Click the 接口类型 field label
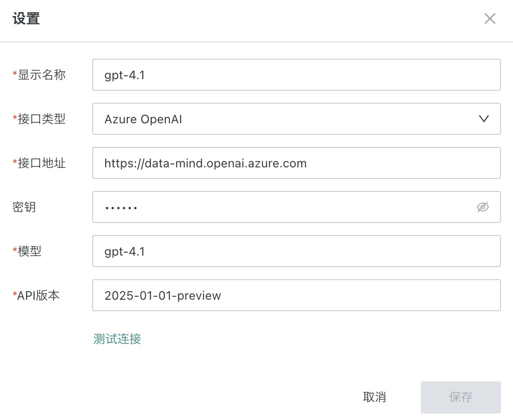The width and height of the screenshot is (513, 420). (42, 119)
